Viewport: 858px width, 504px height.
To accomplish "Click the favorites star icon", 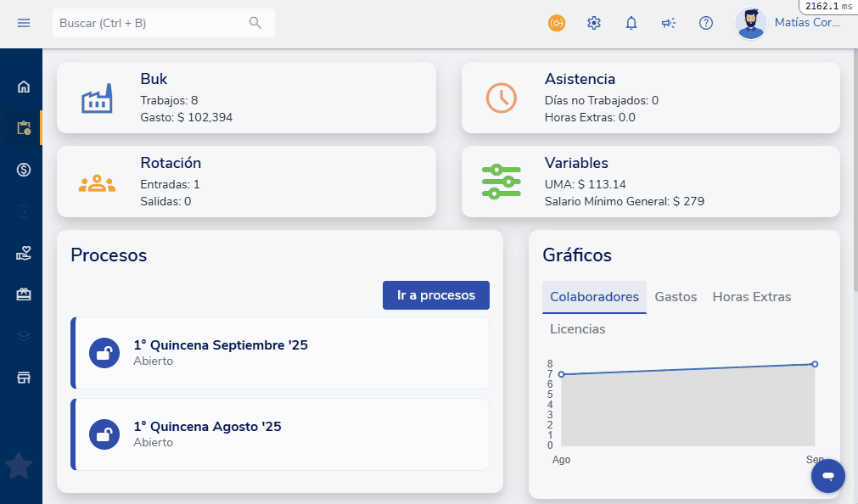I will tap(19, 465).
